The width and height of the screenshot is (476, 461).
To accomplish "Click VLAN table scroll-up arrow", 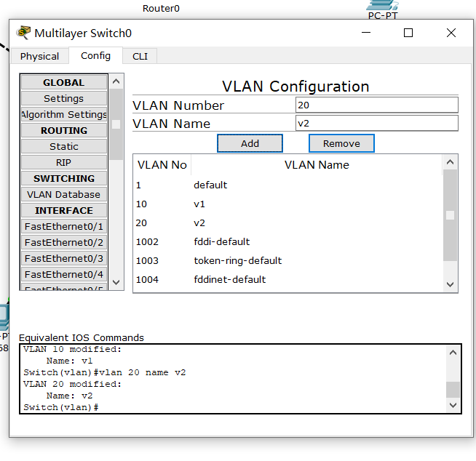I will [451, 162].
